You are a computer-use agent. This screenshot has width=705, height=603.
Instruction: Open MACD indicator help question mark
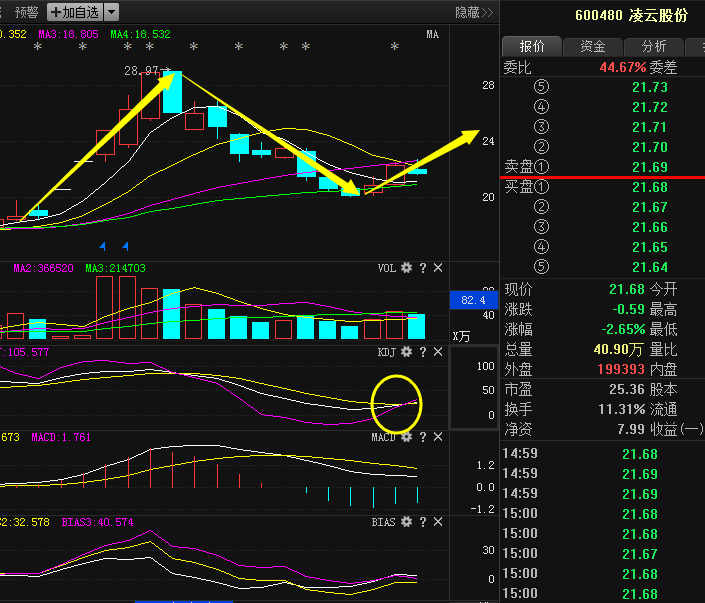click(x=423, y=437)
